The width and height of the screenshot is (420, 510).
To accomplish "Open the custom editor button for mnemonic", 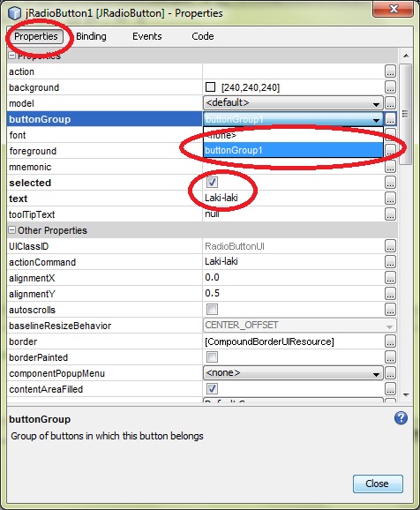I will (390, 167).
